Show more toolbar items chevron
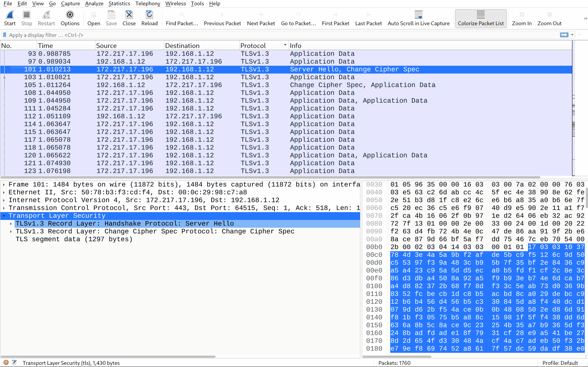The image size is (588, 367). pyautogui.click(x=586, y=18)
